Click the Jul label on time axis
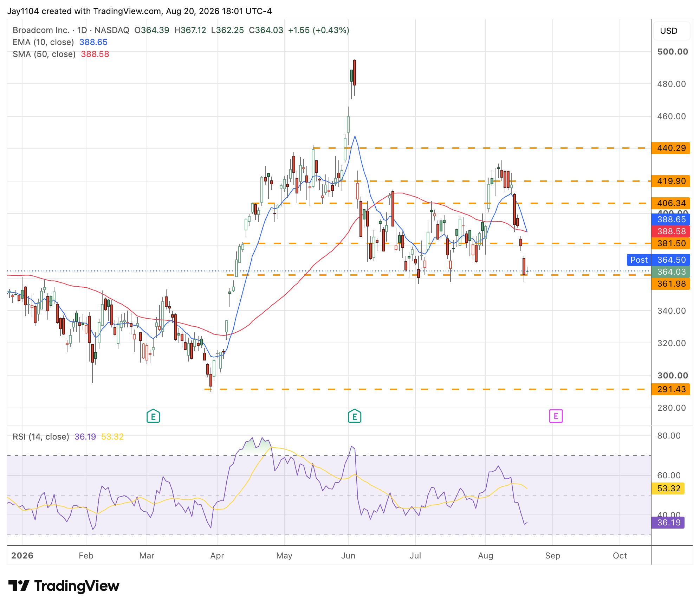Image resolution: width=700 pixels, height=607 pixels. click(415, 556)
